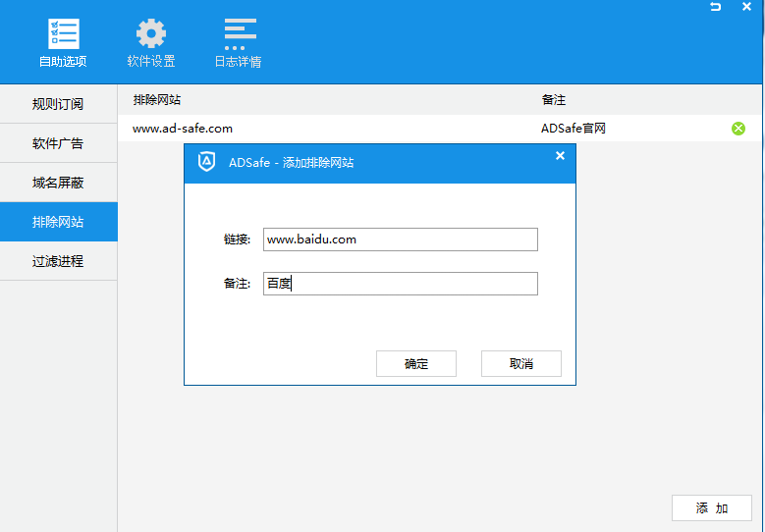
Task: Click the 排除网站 column header
Action: (156, 100)
